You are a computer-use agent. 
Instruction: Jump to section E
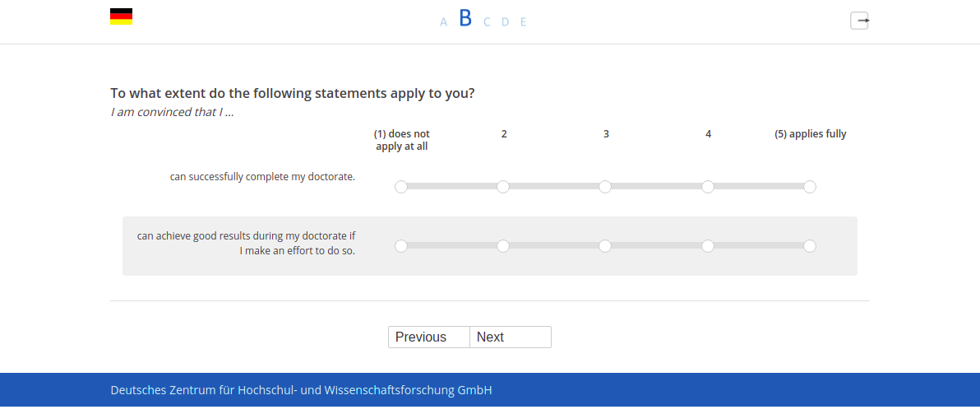[523, 22]
